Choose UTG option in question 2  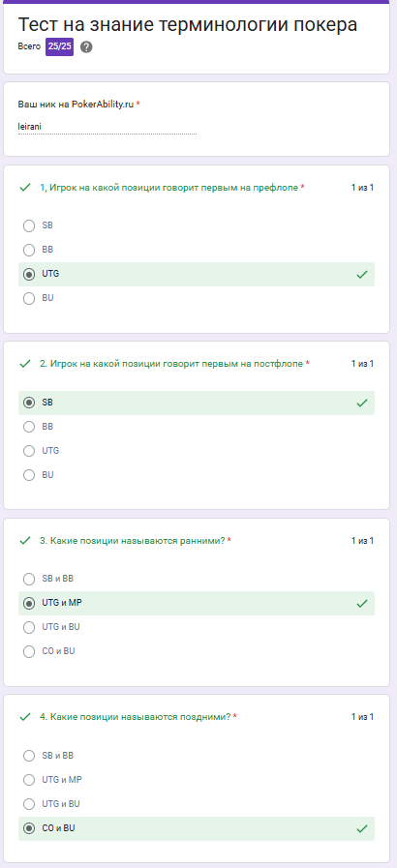29,451
